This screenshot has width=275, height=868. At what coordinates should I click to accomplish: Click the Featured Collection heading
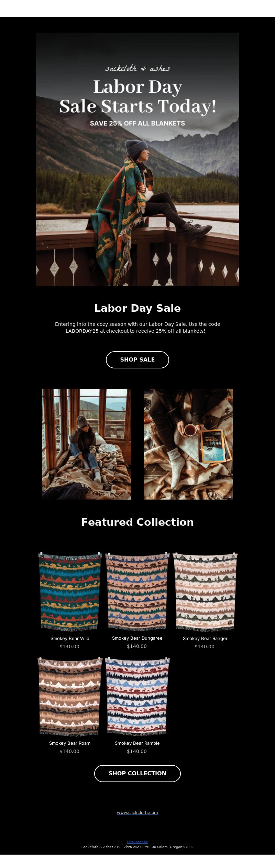(137, 522)
